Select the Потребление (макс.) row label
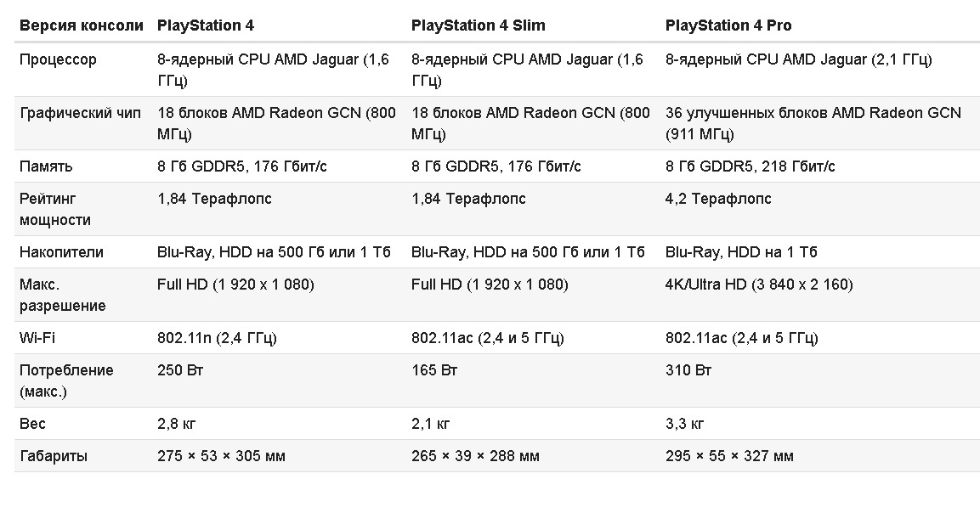The height and width of the screenshot is (524, 980). tap(66, 380)
